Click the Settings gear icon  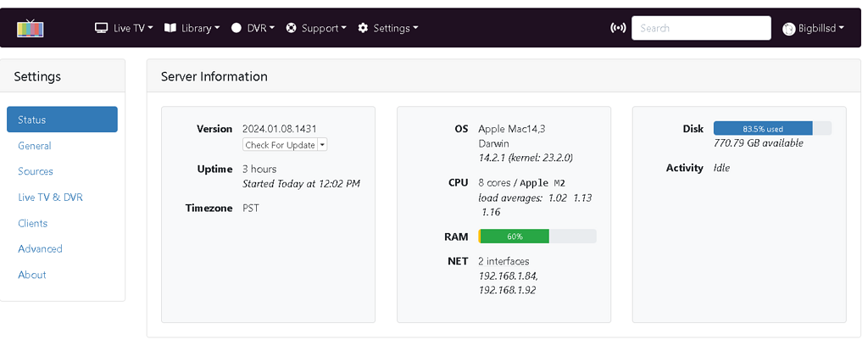coord(363,28)
